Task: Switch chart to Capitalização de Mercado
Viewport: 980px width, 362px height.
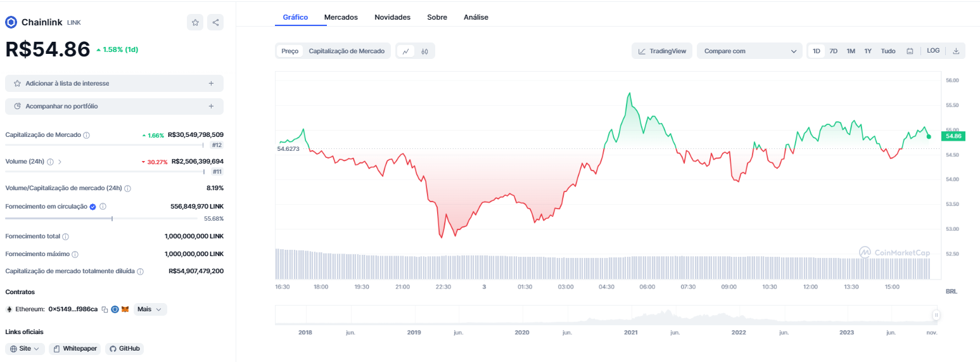Action: [x=347, y=51]
